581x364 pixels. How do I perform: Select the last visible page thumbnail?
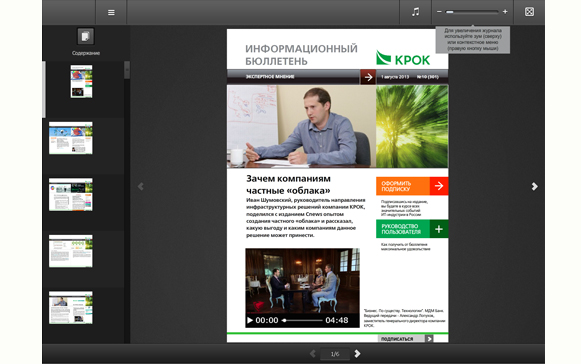[71, 307]
